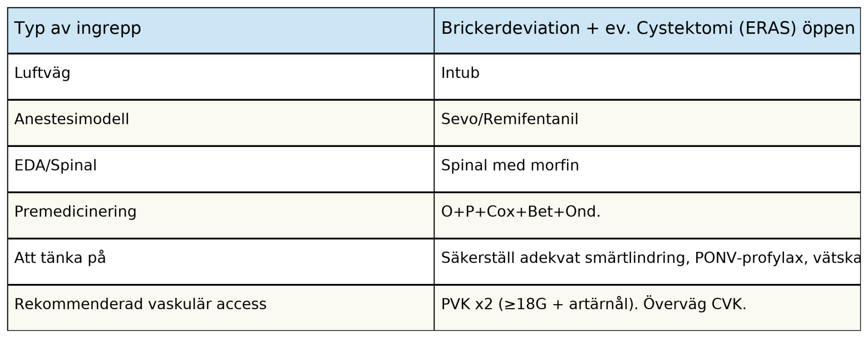Click the 'Typ av ingrepp' header cell
Viewport: 868px width, 338px height.
click(x=77, y=29)
